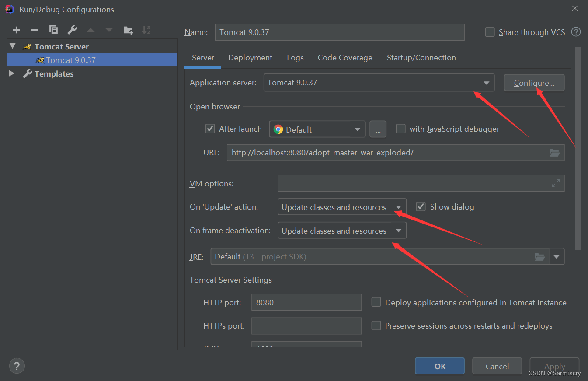Viewport: 588px width, 381px height.
Task: Click the browser ellipsis (...) button
Action: click(x=378, y=129)
